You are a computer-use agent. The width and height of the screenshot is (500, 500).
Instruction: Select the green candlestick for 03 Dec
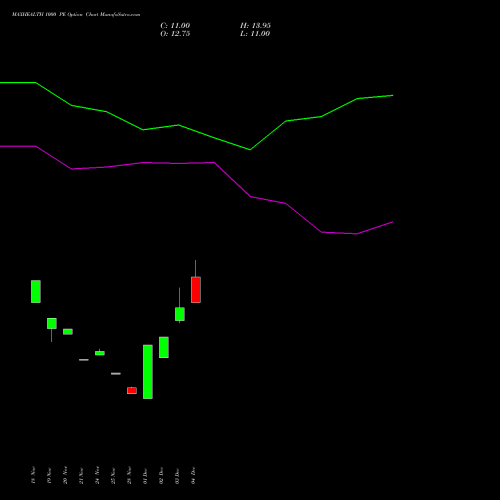(x=180, y=314)
